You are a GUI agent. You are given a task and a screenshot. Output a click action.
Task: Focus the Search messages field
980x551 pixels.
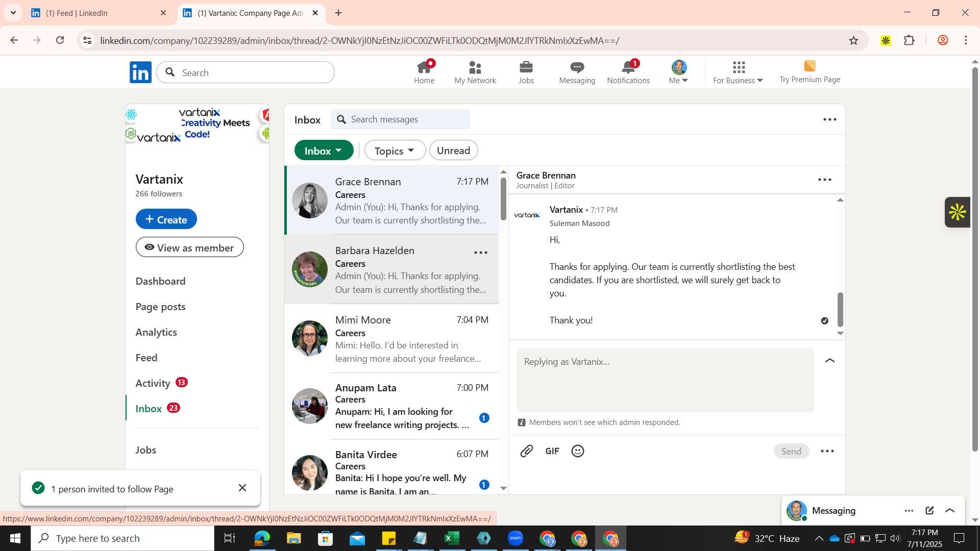click(x=400, y=119)
